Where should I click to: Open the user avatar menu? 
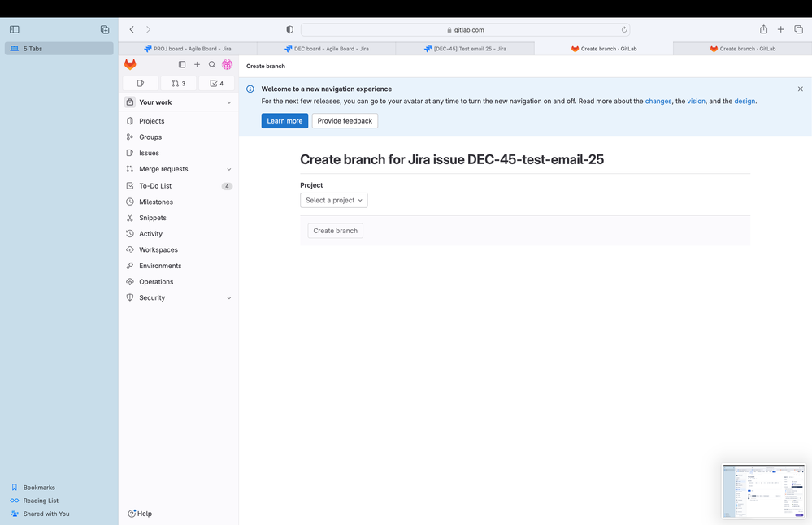[x=227, y=64]
